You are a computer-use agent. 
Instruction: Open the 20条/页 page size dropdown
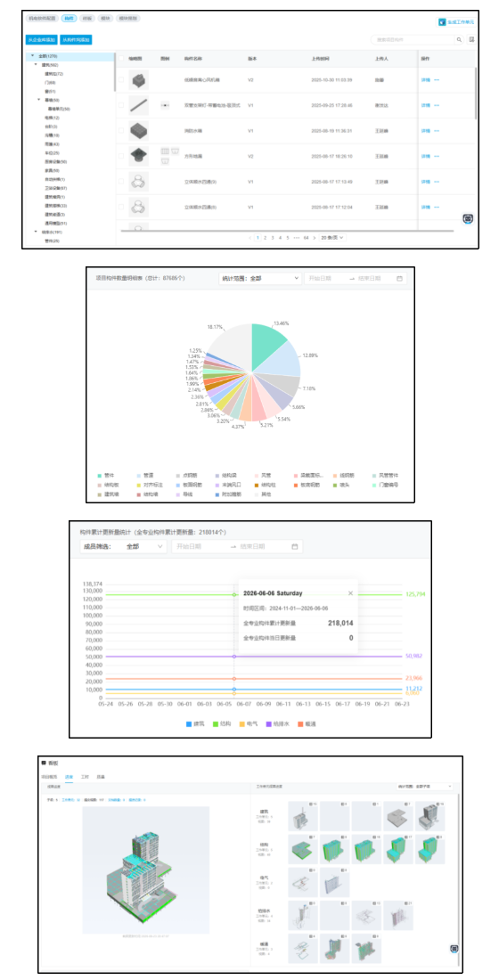[332, 238]
